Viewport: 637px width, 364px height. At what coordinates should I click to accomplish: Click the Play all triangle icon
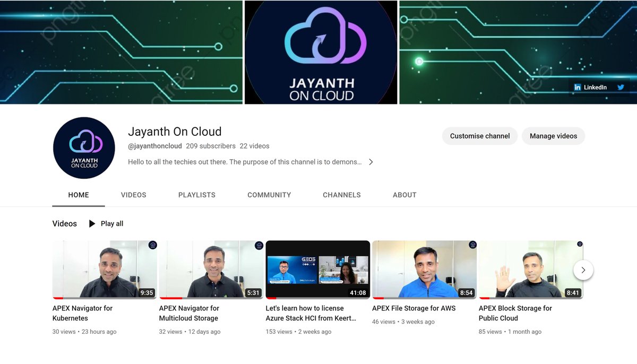91,223
